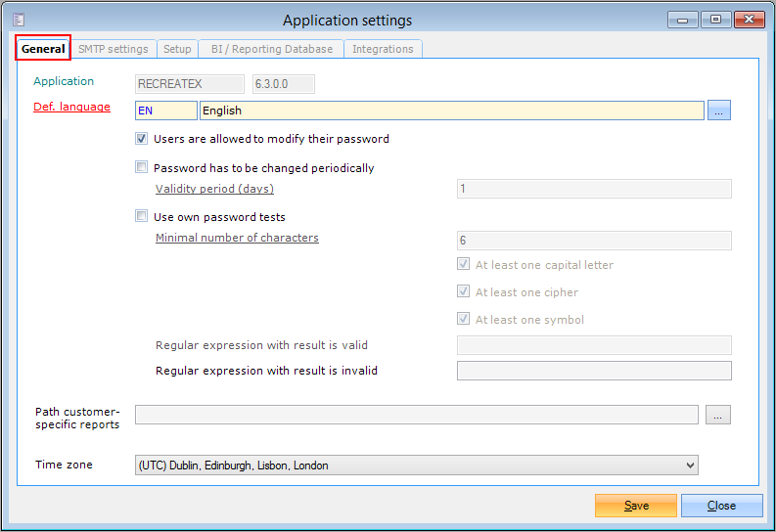Maximize the Application settings window

[714, 20]
